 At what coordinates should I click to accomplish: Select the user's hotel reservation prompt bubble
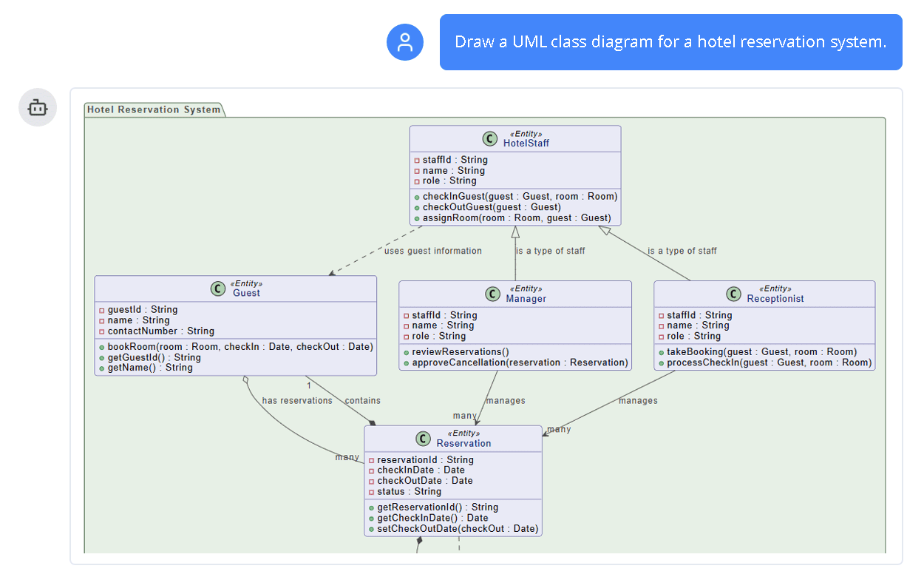pyautogui.click(x=670, y=42)
